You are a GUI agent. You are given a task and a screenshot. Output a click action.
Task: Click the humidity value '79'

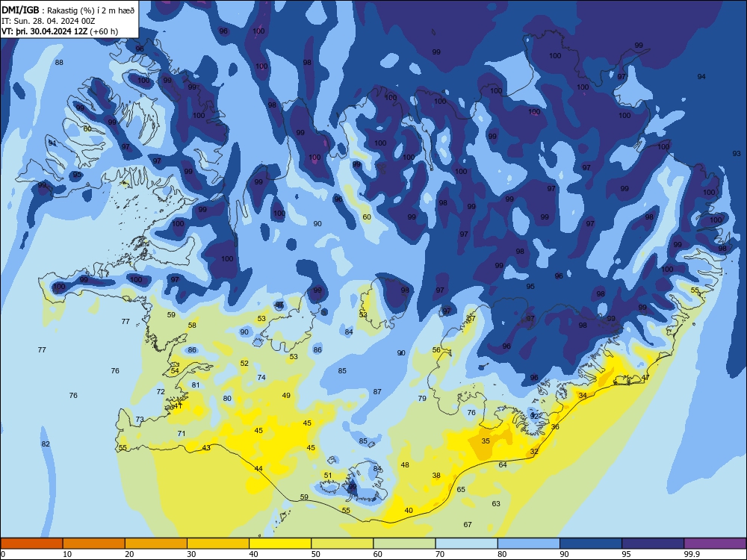pyautogui.click(x=422, y=399)
